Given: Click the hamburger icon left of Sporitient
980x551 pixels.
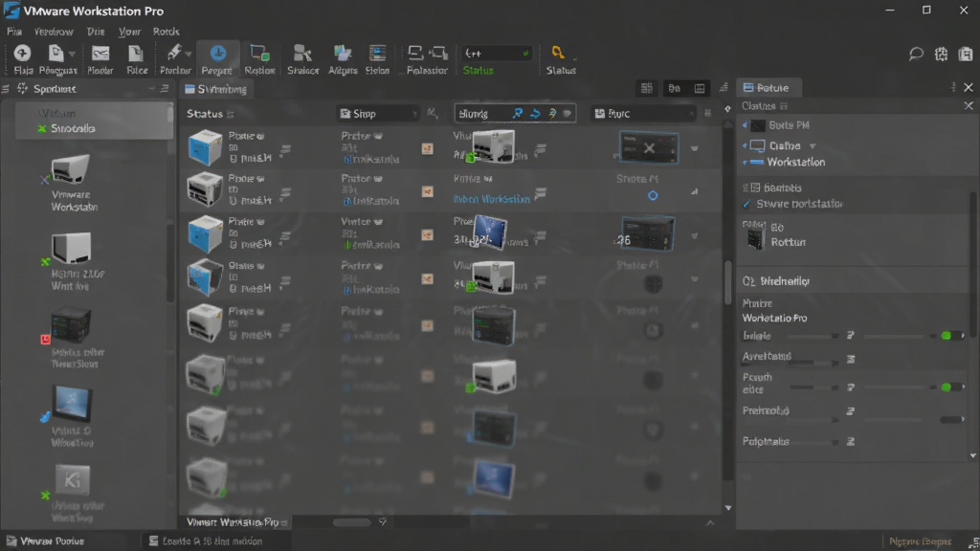Looking at the screenshot, I should pyautogui.click(x=6, y=89).
